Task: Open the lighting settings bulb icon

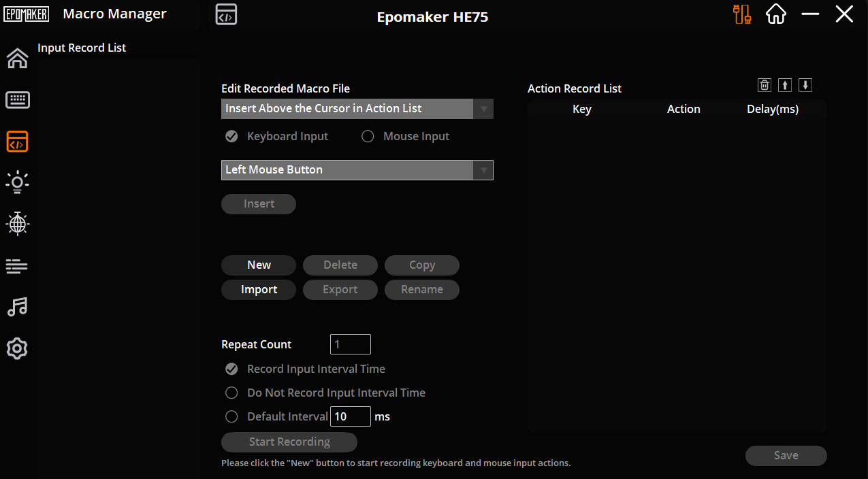Action: pos(17,182)
